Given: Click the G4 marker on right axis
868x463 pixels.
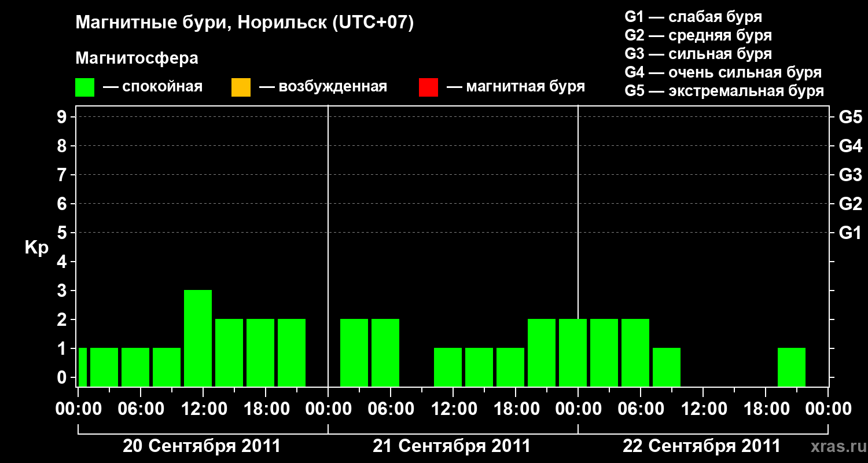Looking at the screenshot, I should (x=850, y=146).
